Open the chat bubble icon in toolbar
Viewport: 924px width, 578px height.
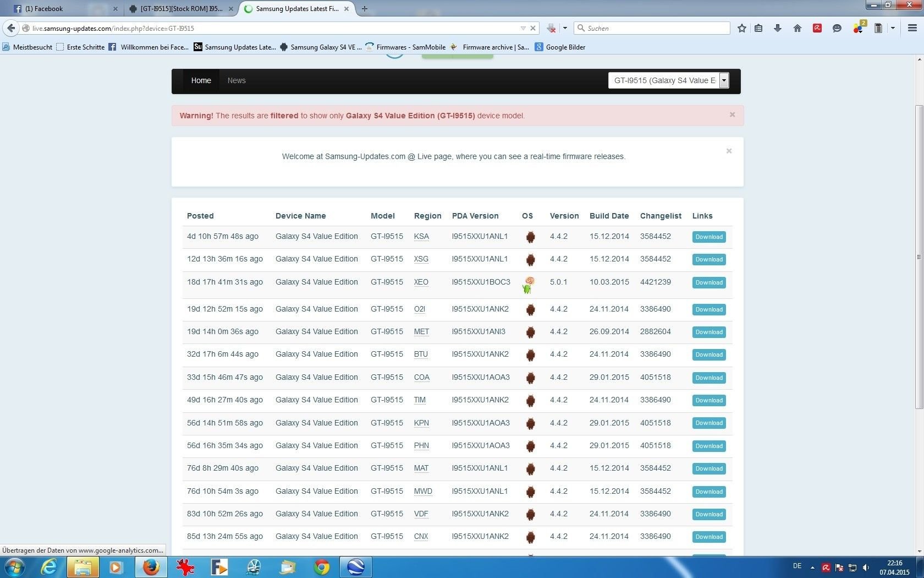pyautogui.click(x=837, y=28)
